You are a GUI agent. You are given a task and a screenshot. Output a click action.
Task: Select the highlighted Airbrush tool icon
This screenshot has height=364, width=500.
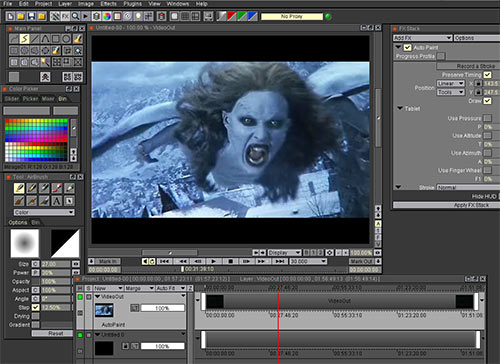point(19,188)
